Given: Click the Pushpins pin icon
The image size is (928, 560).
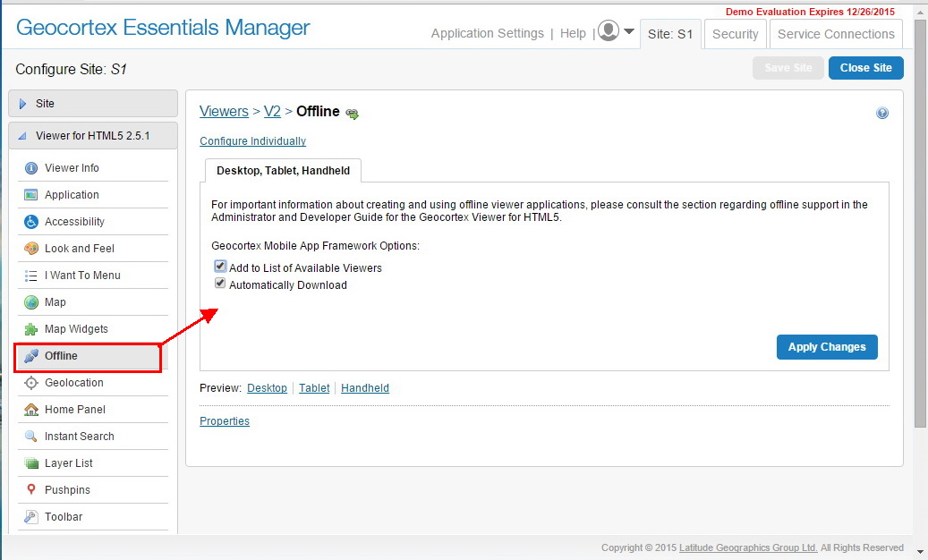Looking at the screenshot, I should click(31, 489).
